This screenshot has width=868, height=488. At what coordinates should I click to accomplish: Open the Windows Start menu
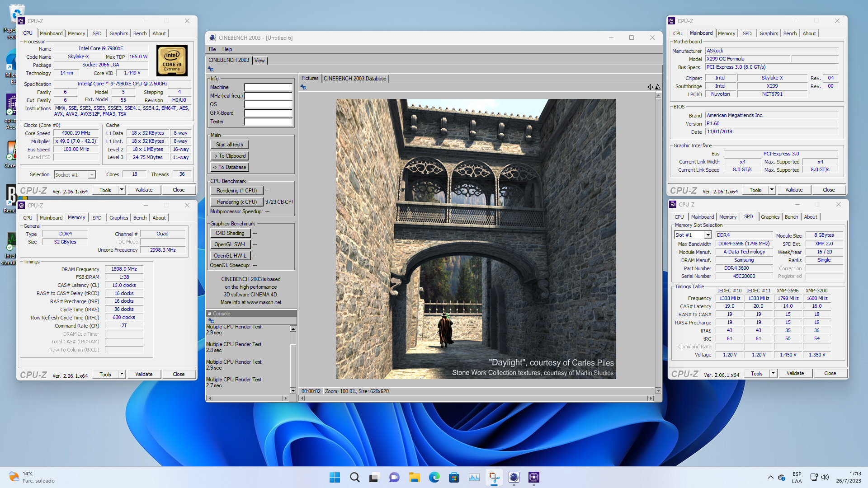pyautogui.click(x=335, y=477)
